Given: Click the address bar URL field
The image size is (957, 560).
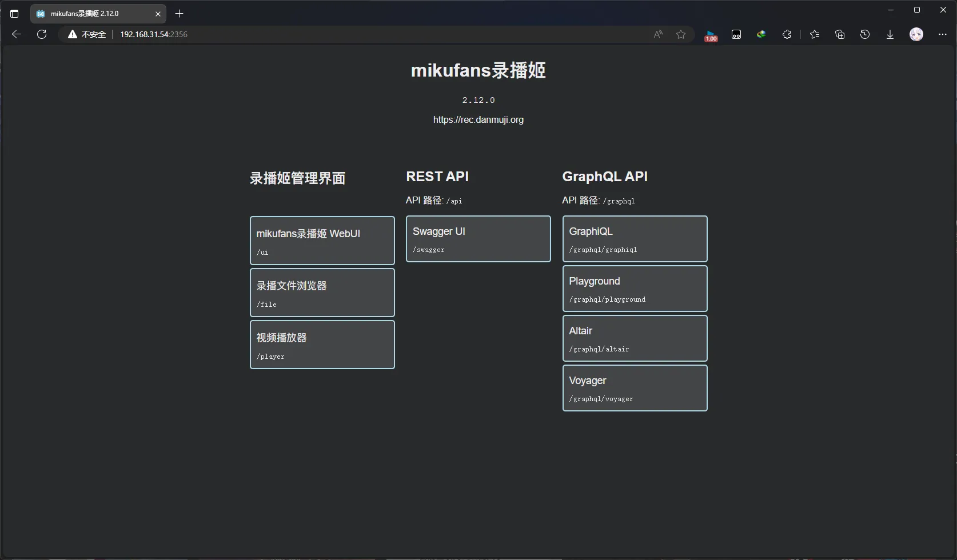Looking at the screenshot, I should (x=377, y=34).
